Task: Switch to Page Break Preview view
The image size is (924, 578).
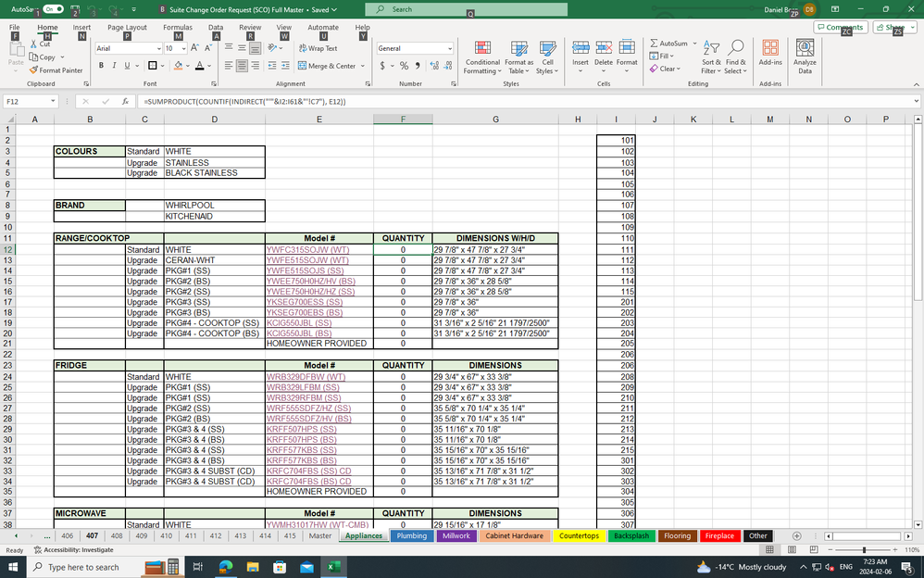Action: pyautogui.click(x=814, y=549)
